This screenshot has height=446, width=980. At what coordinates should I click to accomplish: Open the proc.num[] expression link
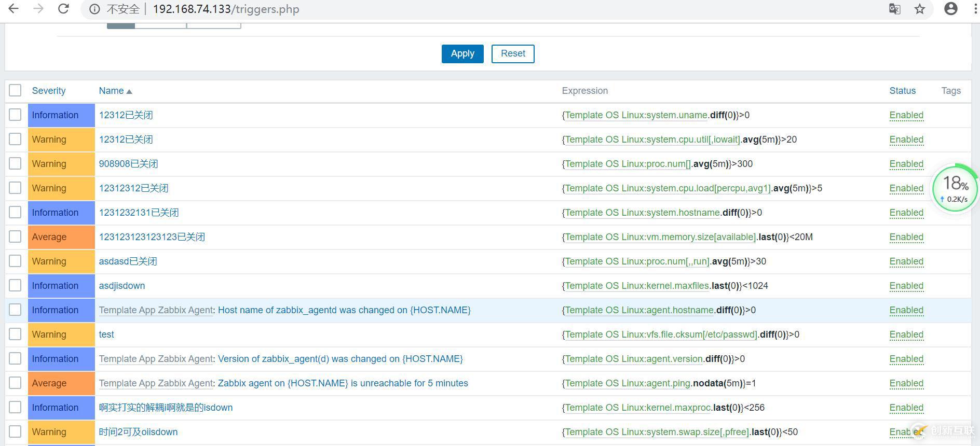[x=628, y=164]
